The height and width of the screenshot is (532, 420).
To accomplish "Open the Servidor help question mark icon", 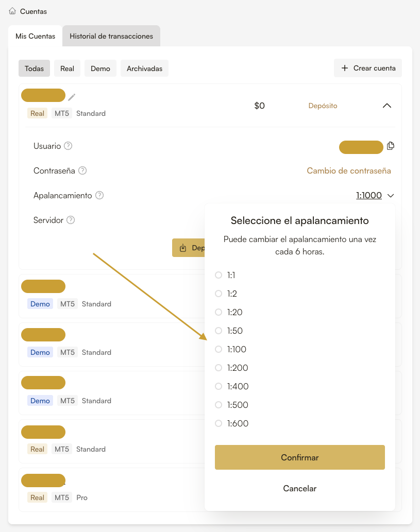I will [71, 220].
